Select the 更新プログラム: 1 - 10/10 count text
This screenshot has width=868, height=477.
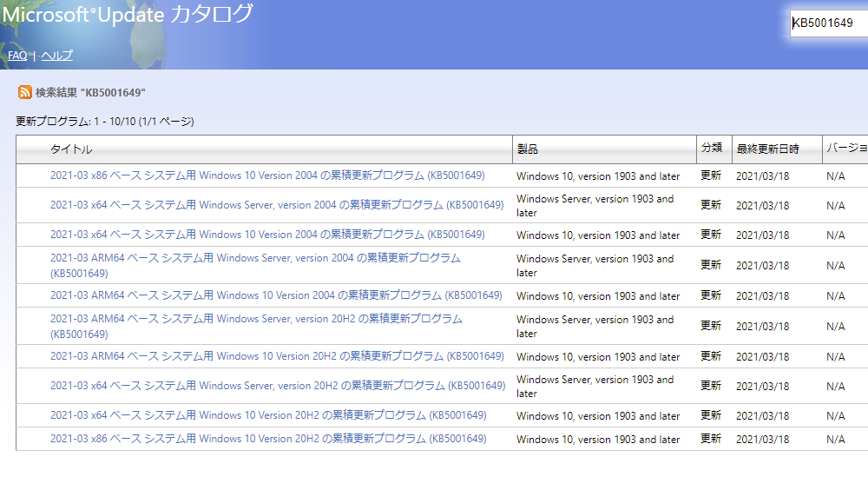pos(105,122)
